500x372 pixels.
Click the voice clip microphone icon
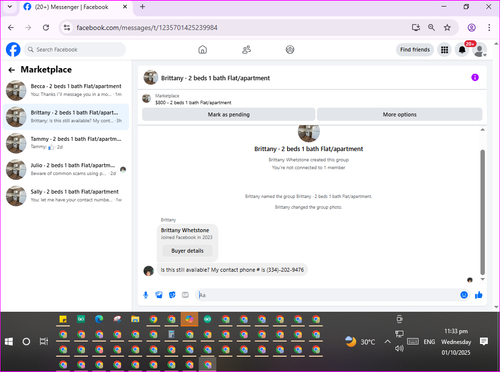(x=146, y=295)
